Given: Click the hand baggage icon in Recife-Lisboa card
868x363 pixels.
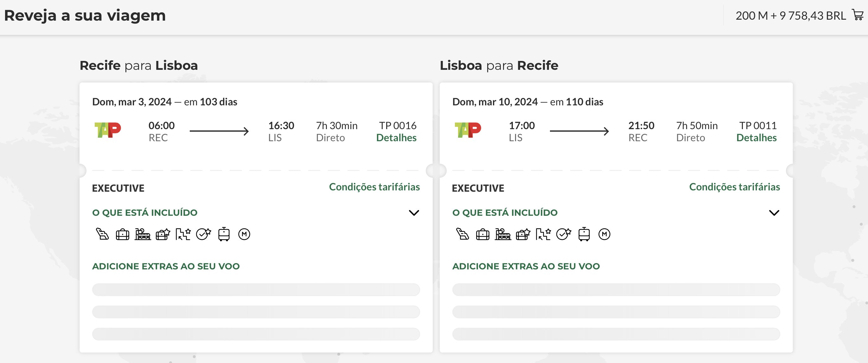Looking at the screenshot, I should click(122, 234).
